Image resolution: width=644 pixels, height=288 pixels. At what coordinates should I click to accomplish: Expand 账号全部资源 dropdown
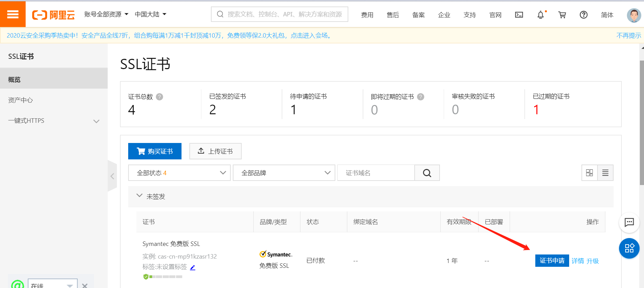tap(106, 14)
